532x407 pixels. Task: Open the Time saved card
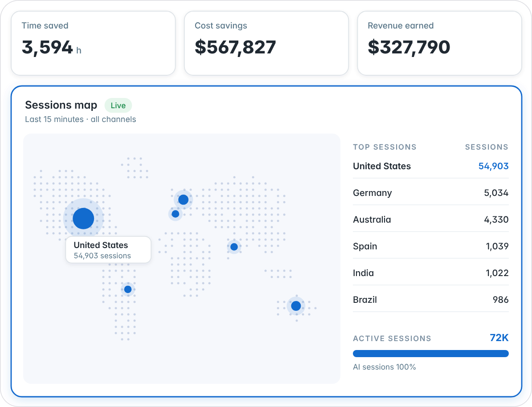[x=93, y=43]
